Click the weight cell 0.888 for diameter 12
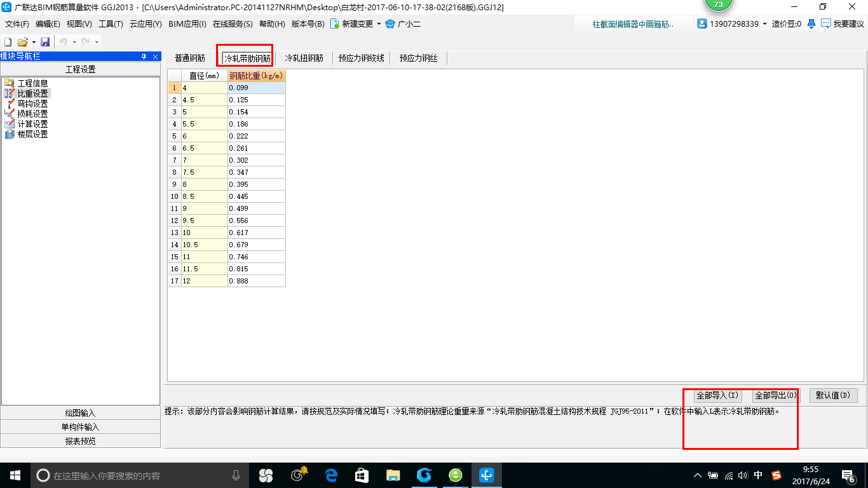This screenshot has width=868, height=488. pyautogui.click(x=257, y=281)
